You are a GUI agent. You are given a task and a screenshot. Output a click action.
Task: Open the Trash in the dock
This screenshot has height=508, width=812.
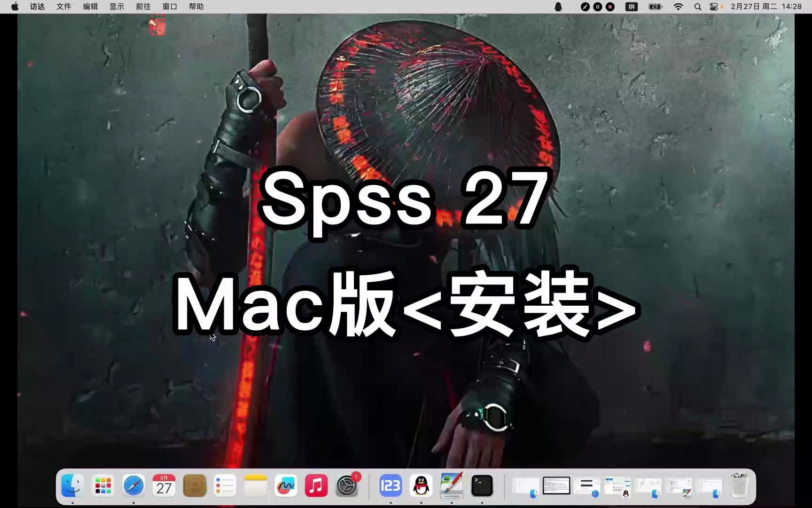click(x=739, y=485)
